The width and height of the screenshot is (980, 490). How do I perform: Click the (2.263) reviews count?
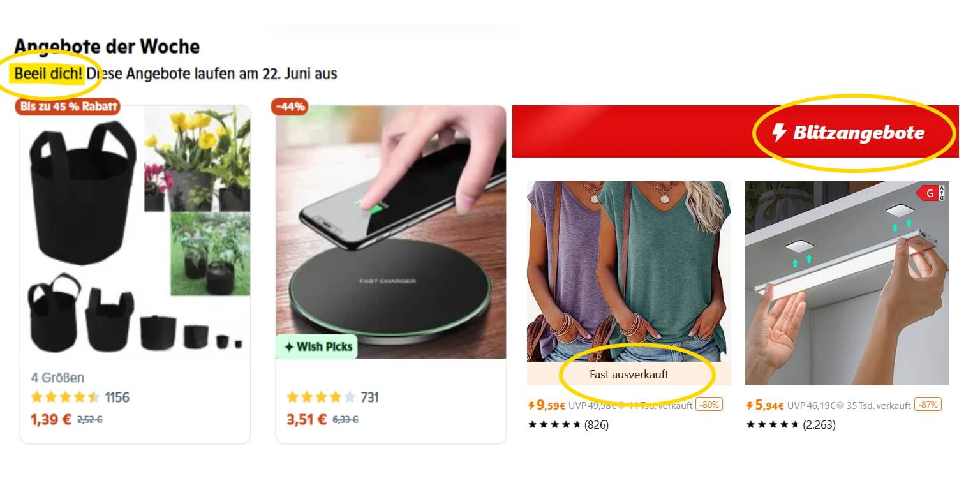(x=819, y=424)
